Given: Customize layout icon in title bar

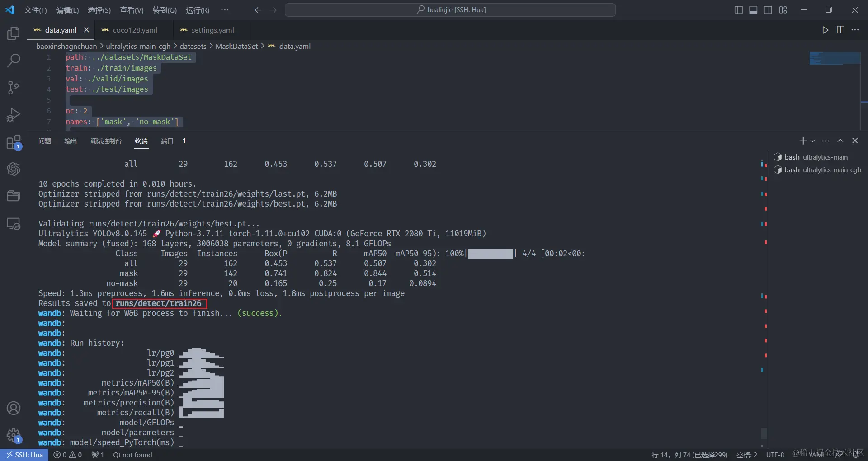Looking at the screenshot, I should coord(783,10).
